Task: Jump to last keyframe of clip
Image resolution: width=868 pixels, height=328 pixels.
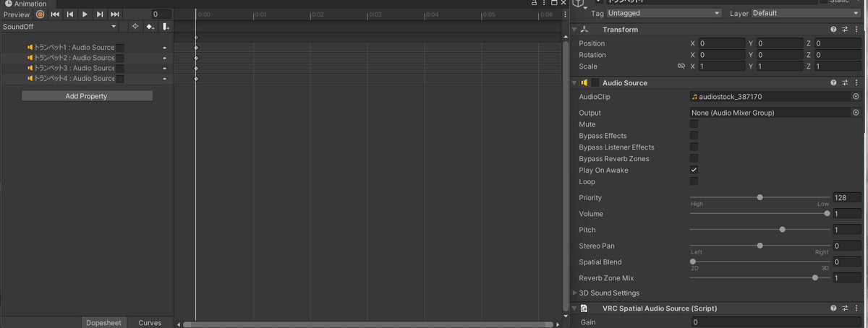Action: 114,14
